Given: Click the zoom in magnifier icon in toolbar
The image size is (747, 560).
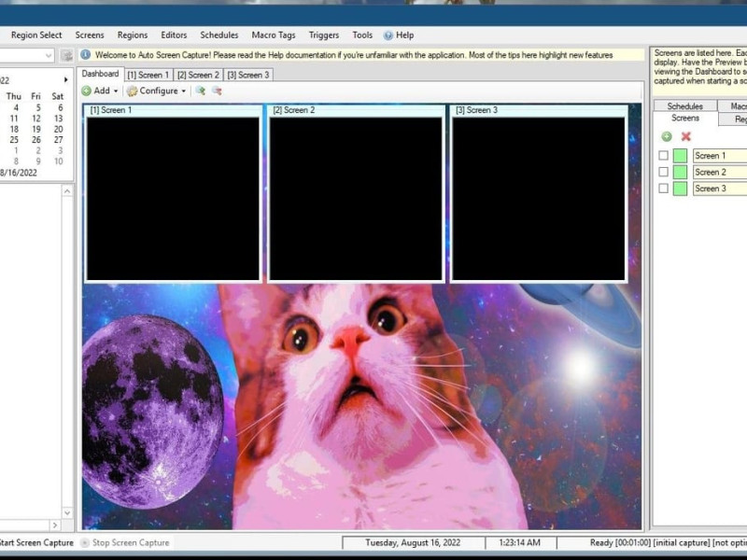Looking at the screenshot, I should [200, 91].
